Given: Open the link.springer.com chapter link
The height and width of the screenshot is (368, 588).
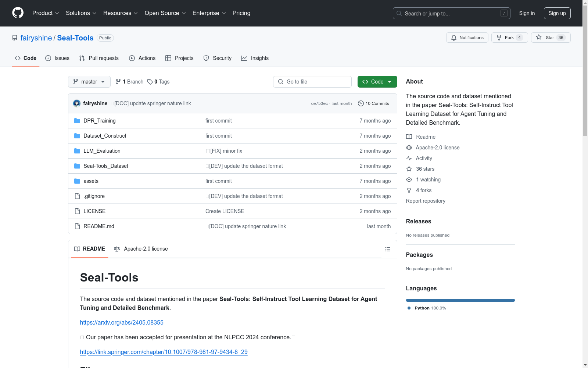Looking at the screenshot, I should [x=164, y=352].
